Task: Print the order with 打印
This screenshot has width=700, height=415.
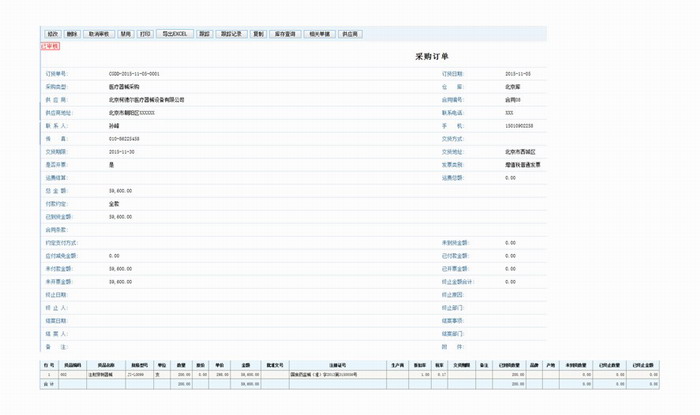Action: point(146,34)
